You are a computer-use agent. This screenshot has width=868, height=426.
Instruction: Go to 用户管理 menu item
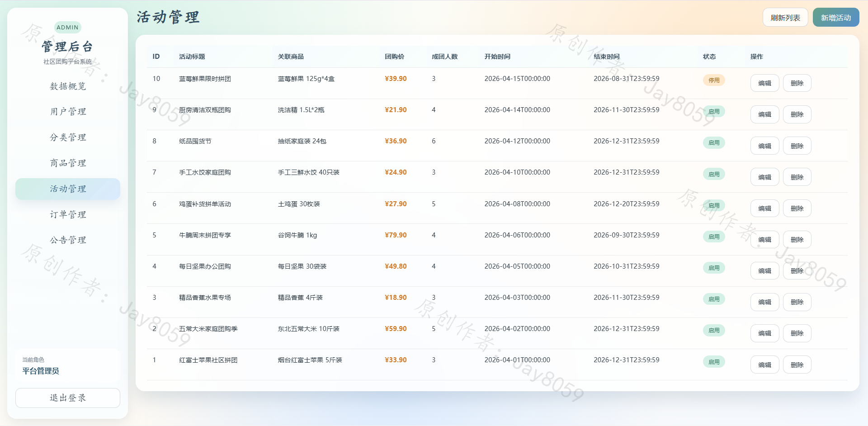(68, 112)
